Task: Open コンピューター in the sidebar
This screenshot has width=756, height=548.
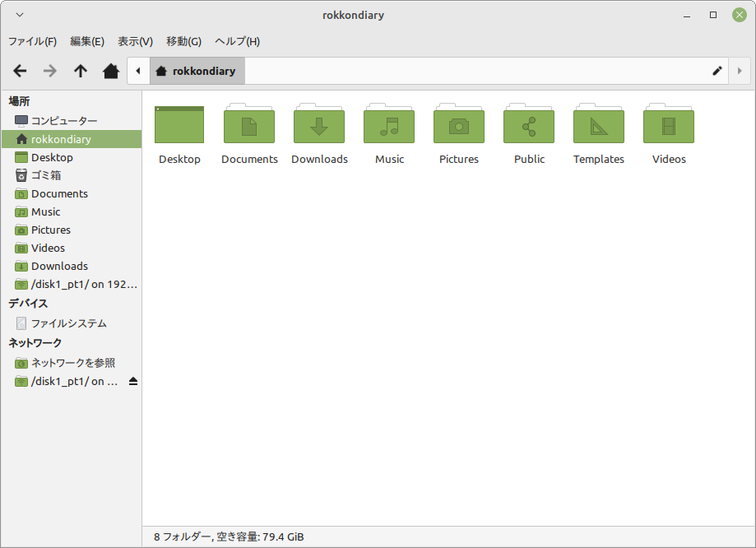Action: [72, 121]
